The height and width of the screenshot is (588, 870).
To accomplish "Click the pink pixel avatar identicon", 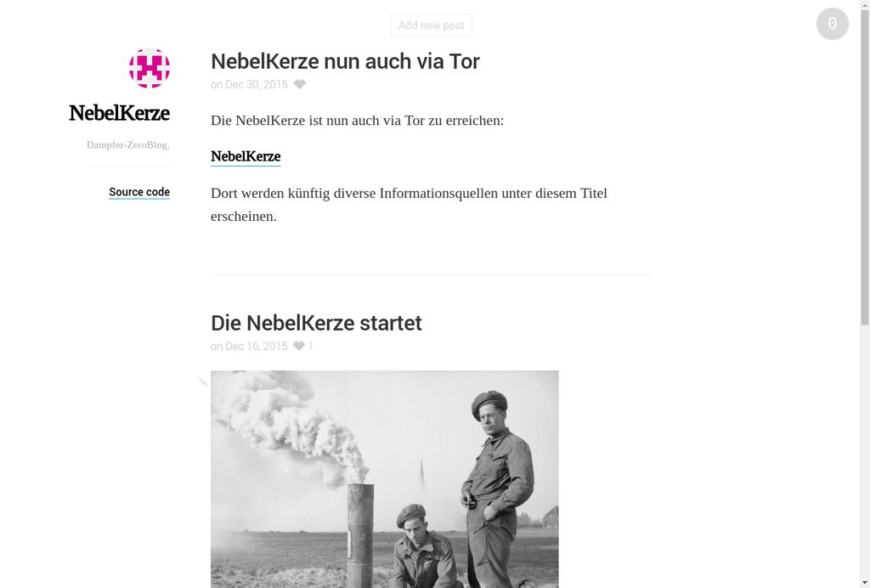I will (150, 68).
